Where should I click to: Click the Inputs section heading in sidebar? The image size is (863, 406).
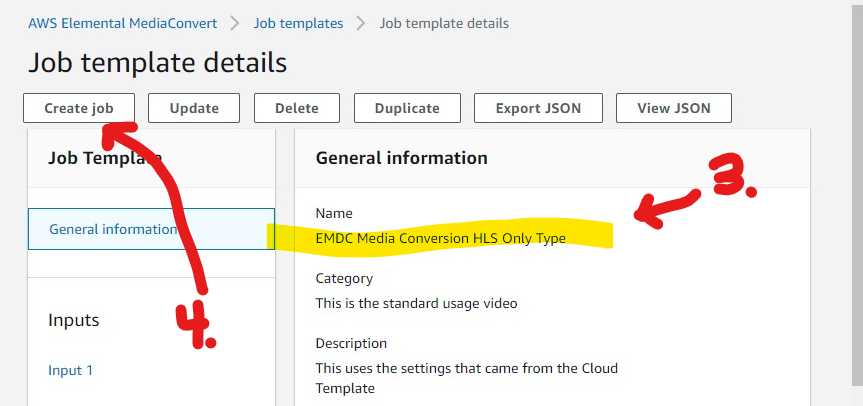(x=74, y=320)
